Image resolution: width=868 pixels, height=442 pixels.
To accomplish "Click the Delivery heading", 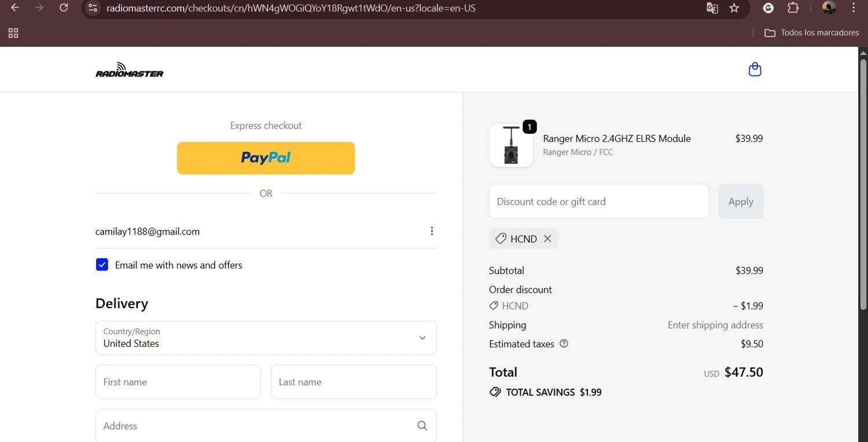I will (x=122, y=304).
